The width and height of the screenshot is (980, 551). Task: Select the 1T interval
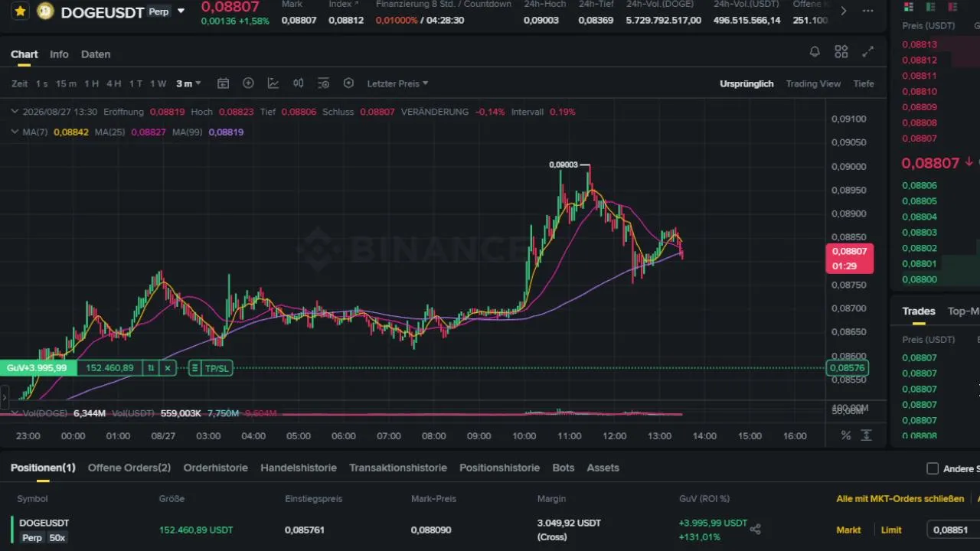click(x=136, y=83)
